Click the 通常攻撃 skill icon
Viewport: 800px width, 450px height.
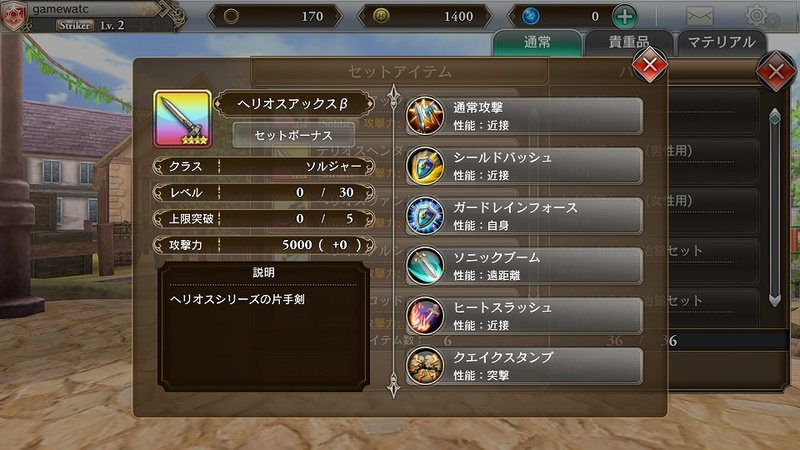pos(424,116)
